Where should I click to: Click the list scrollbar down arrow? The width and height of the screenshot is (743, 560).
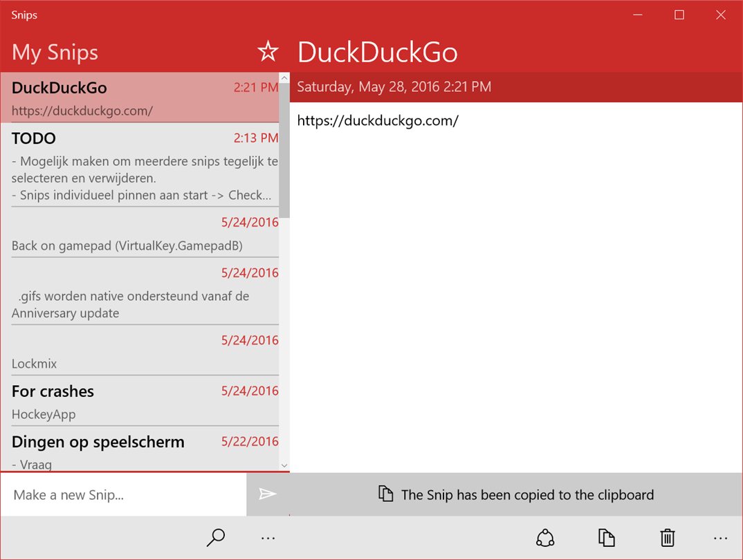pos(284,466)
